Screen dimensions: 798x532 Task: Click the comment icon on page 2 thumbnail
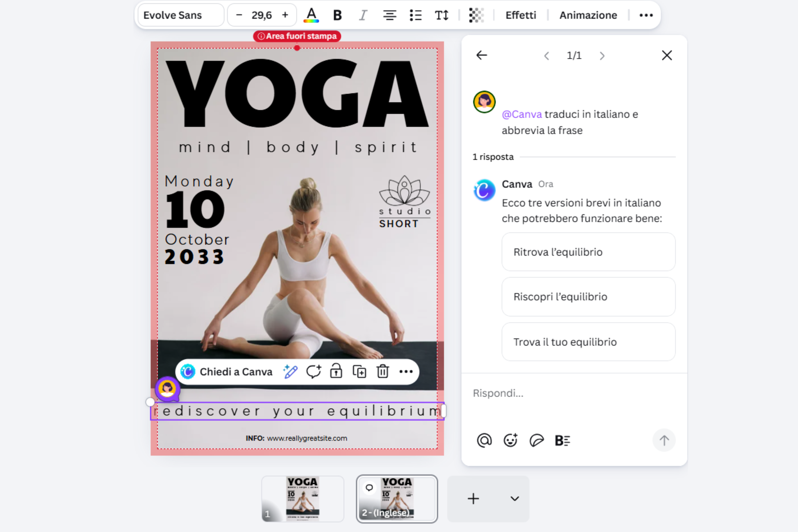tap(369, 488)
